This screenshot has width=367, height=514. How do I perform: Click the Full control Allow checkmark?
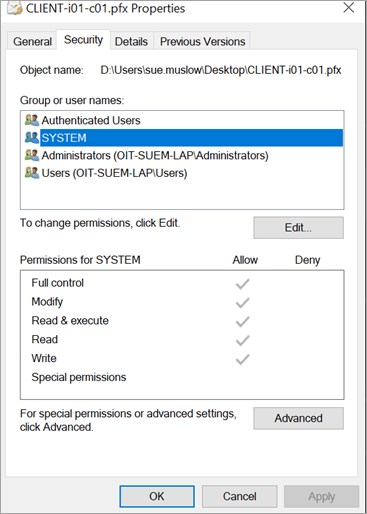pos(242,284)
